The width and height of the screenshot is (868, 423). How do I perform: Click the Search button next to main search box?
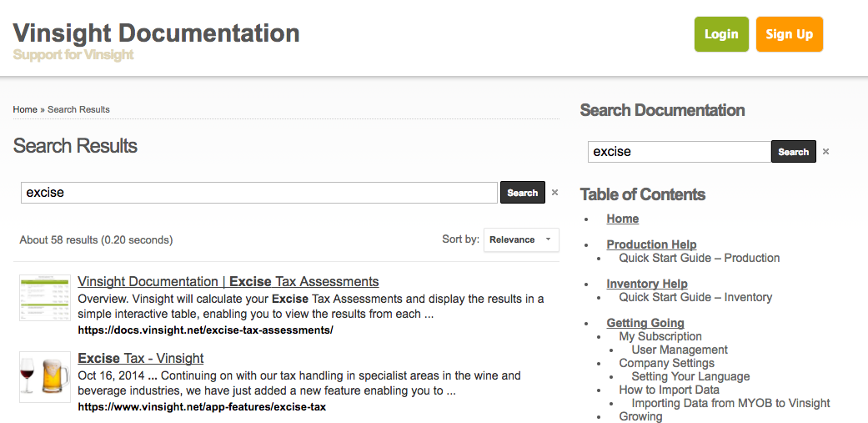(523, 193)
